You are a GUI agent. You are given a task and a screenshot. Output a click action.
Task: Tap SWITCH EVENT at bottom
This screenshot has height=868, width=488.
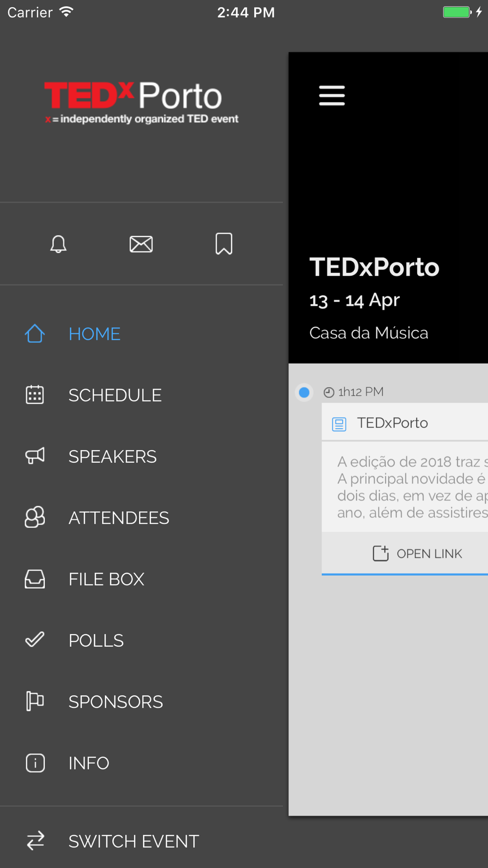[133, 841]
